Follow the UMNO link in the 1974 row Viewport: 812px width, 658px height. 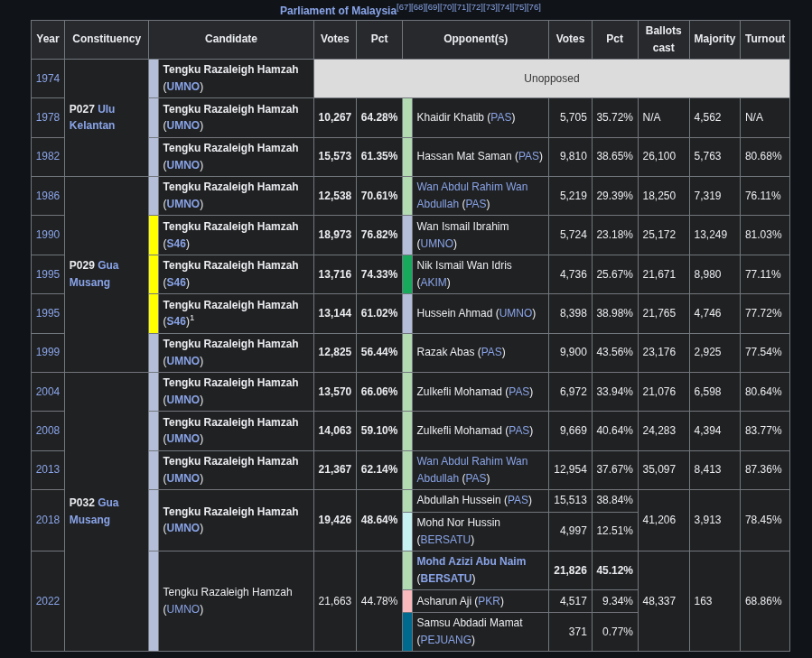tap(182, 87)
